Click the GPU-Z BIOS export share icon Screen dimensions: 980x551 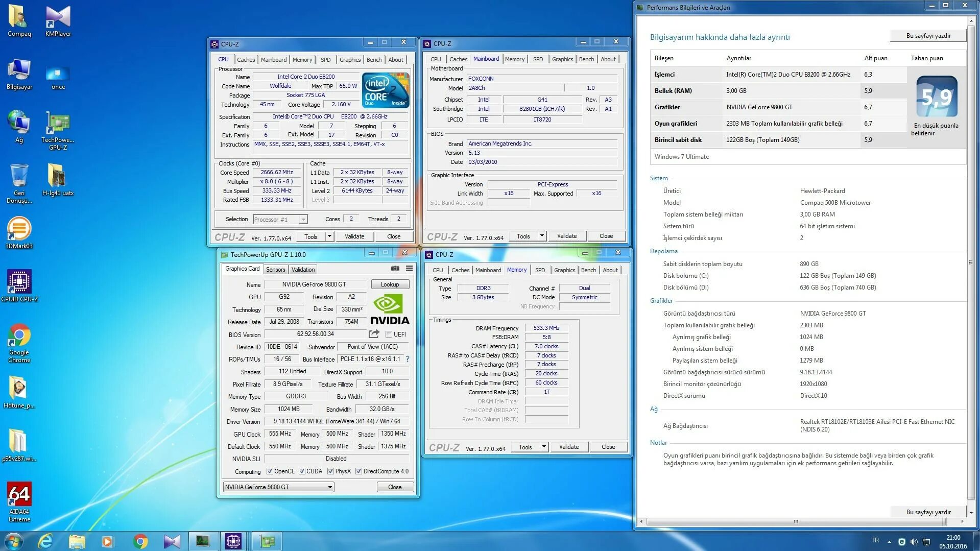pos(374,334)
